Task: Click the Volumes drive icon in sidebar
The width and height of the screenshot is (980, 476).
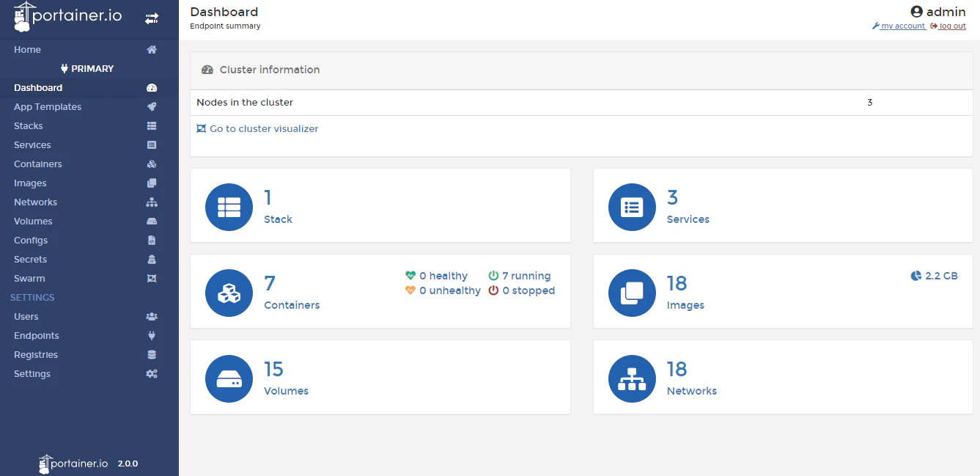Action: [x=152, y=221]
